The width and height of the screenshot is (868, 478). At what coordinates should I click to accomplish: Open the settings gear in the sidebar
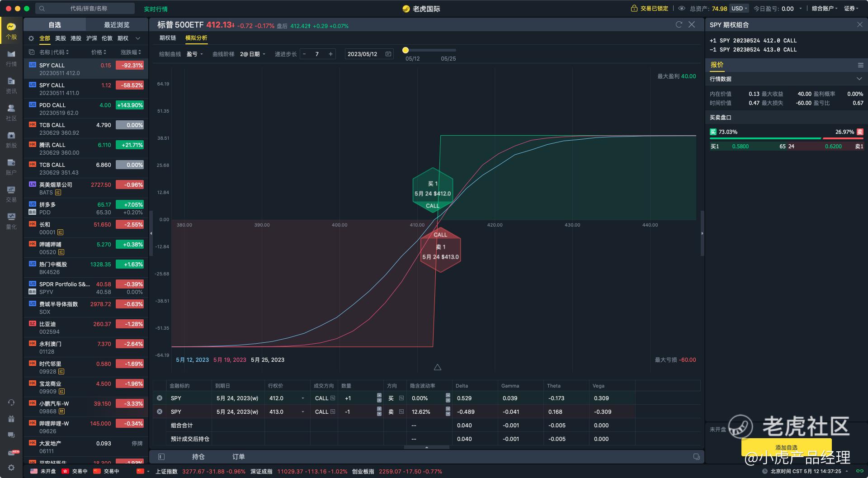[11, 468]
